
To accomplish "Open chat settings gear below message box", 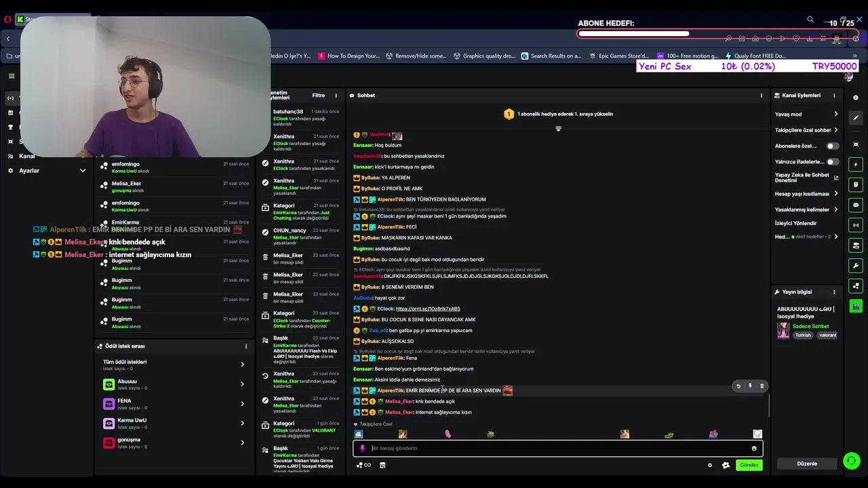I will click(710, 465).
